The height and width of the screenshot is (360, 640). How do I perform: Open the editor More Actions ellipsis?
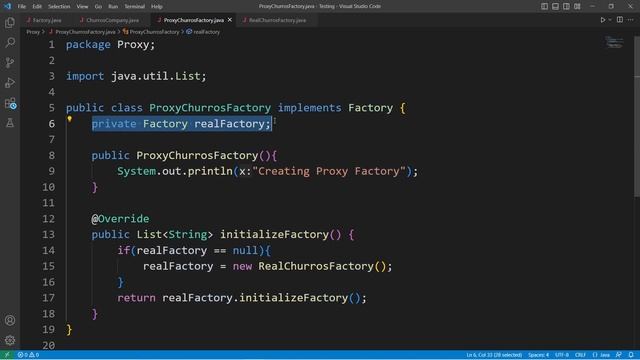pyautogui.click(x=631, y=20)
